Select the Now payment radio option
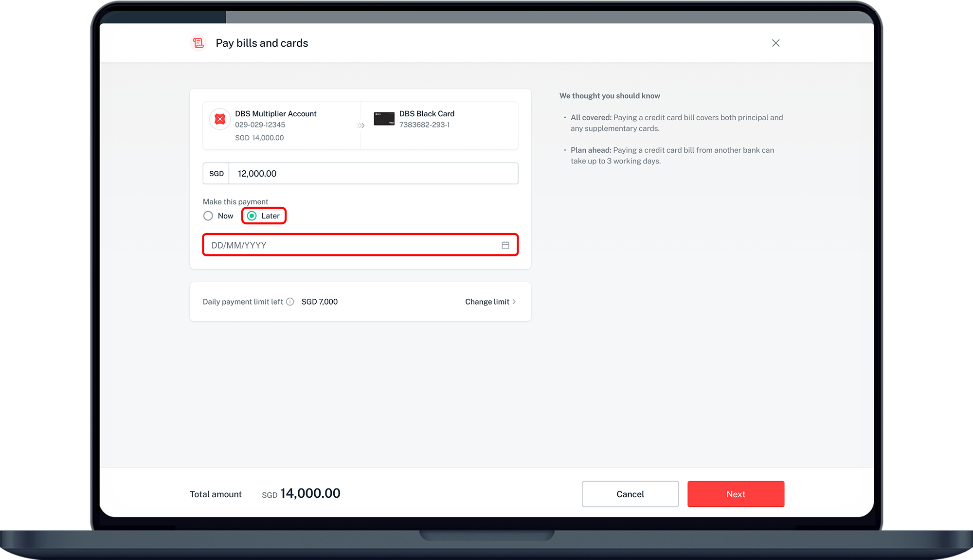Image resolution: width=973 pixels, height=560 pixels. [x=208, y=216]
